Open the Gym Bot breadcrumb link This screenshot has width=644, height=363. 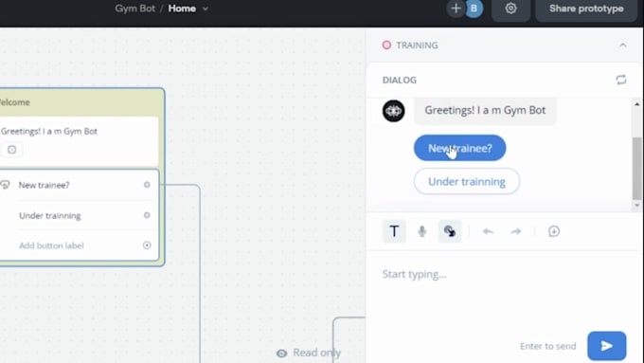click(134, 9)
